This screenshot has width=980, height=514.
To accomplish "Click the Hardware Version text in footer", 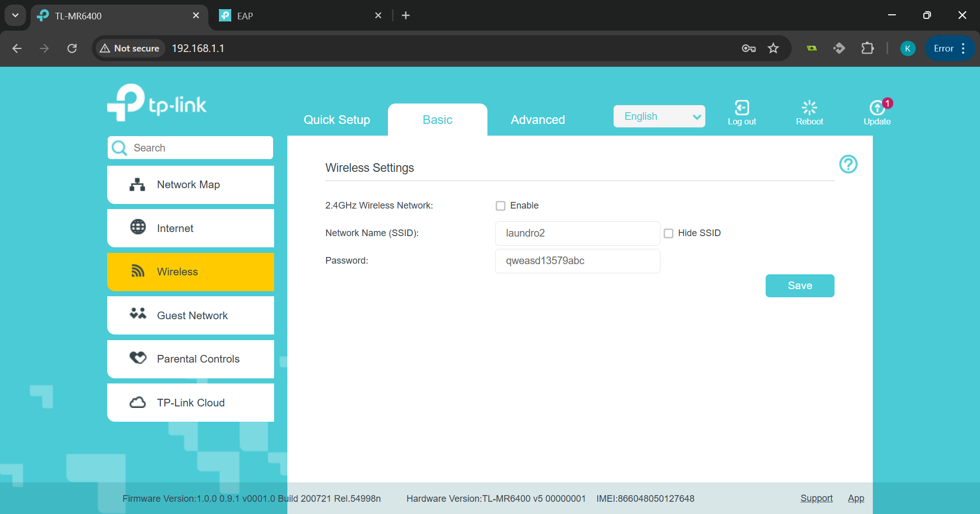I will tap(496, 499).
